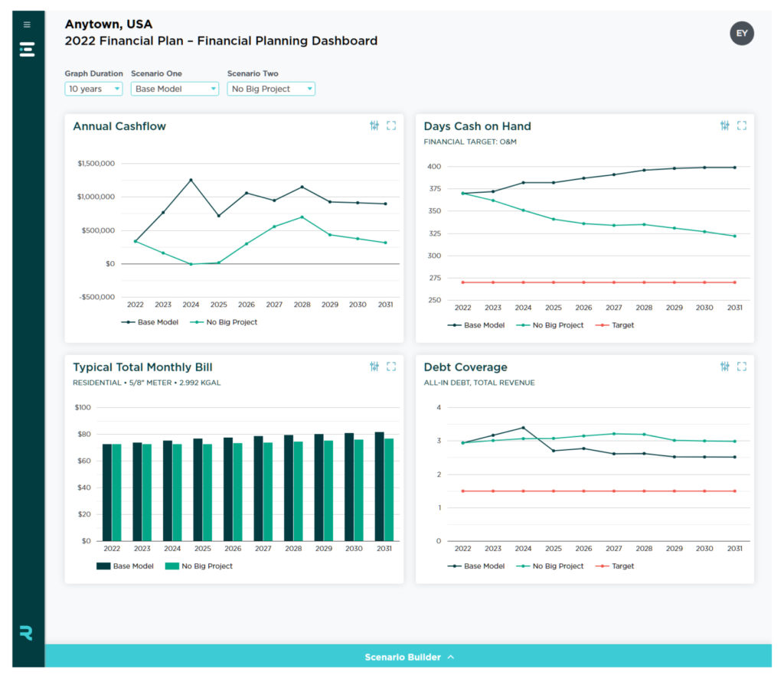Click the 2024 Base Model peak in Debt Coverage

(x=523, y=428)
